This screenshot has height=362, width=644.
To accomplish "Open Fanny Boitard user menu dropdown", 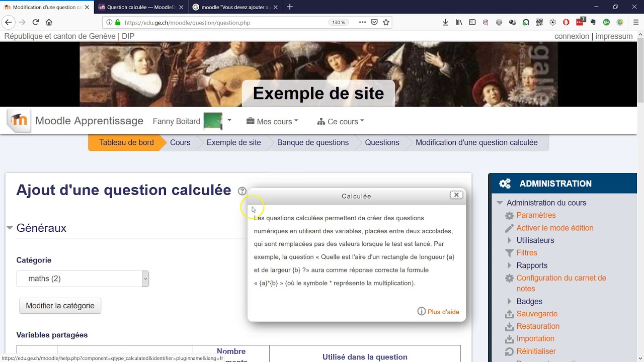I will 229,120.
